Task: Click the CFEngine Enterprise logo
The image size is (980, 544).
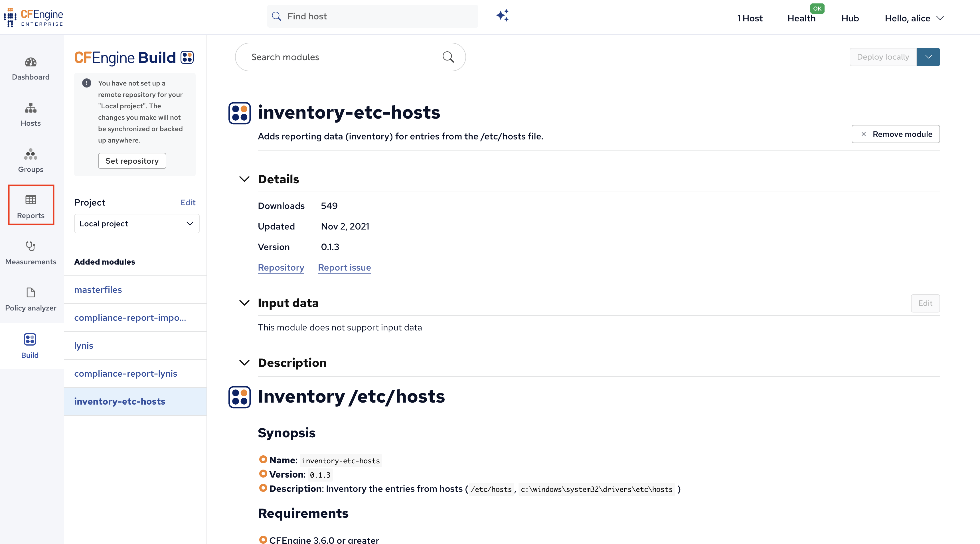Action: click(x=33, y=17)
